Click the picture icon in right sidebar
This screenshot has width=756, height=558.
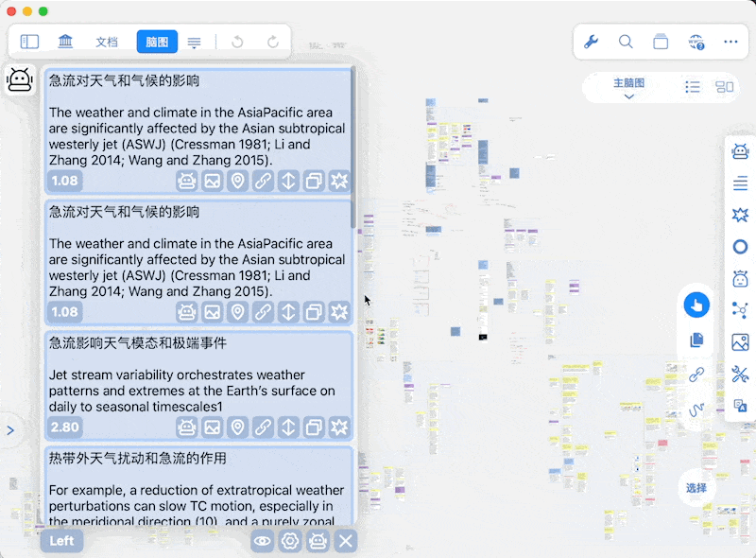(740, 342)
